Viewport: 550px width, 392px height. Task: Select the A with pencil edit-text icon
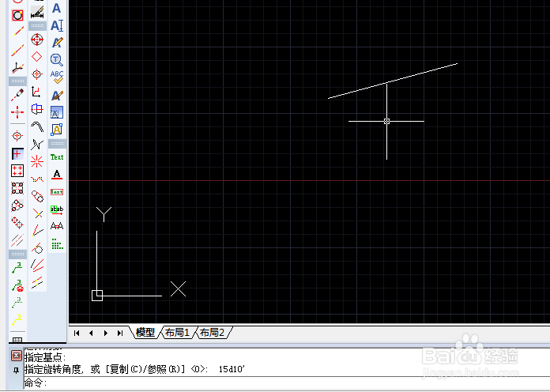point(57,43)
